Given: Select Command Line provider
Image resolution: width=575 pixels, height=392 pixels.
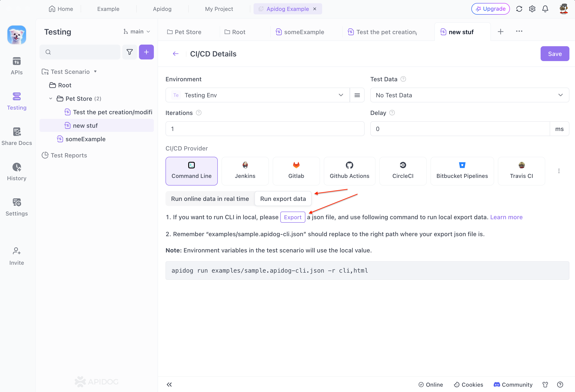Looking at the screenshot, I should [192, 171].
